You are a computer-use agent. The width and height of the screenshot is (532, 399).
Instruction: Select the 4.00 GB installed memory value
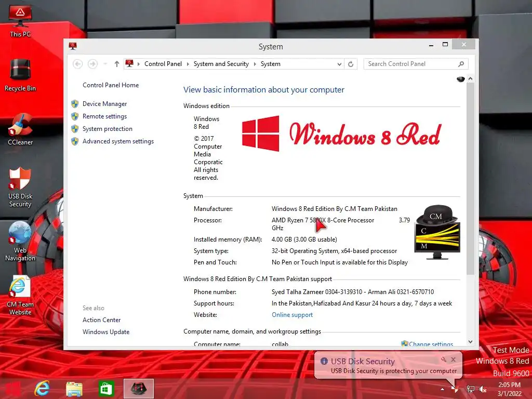pos(304,240)
